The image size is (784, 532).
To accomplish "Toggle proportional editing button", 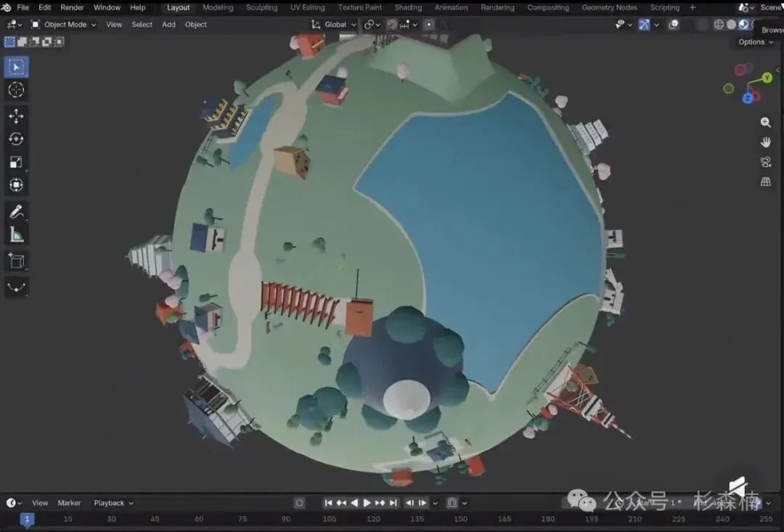I will pos(429,25).
